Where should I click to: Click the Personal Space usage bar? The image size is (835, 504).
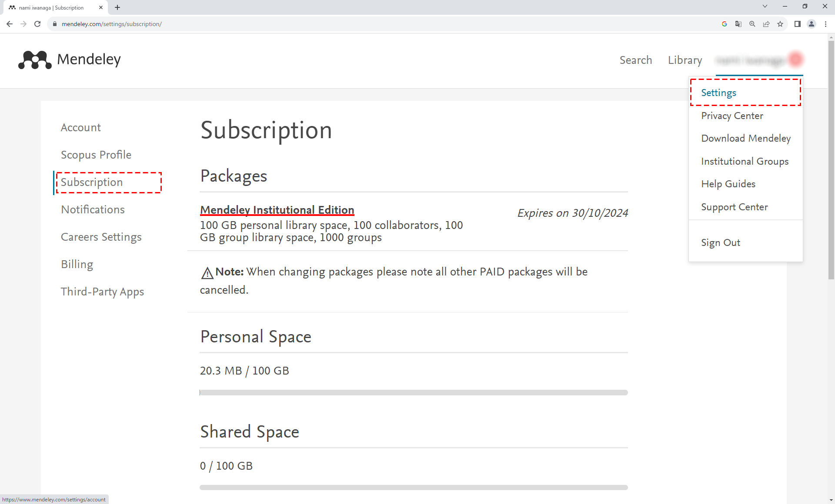pyautogui.click(x=414, y=392)
